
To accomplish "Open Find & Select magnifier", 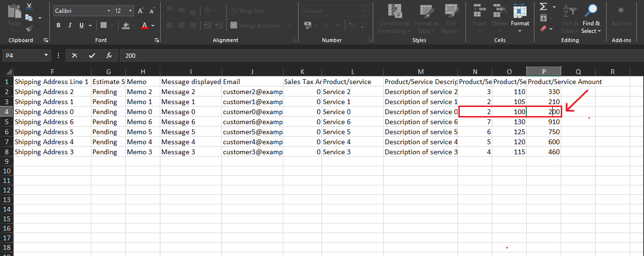I will 591,19.
